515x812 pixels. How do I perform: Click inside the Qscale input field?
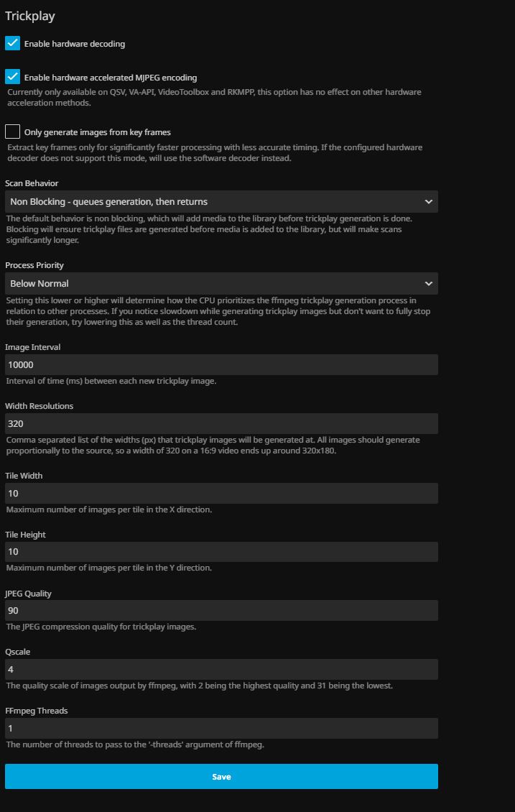221,670
